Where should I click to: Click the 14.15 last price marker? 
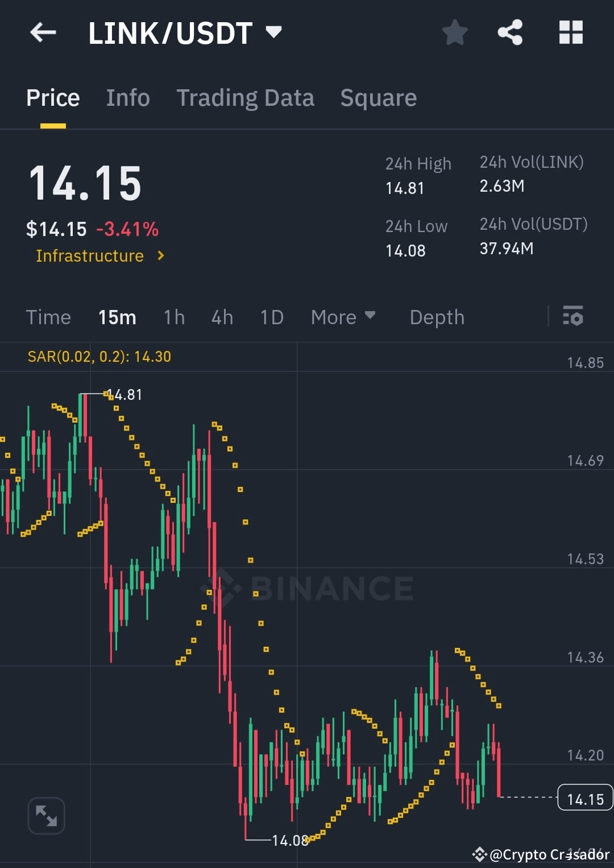point(585,799)
